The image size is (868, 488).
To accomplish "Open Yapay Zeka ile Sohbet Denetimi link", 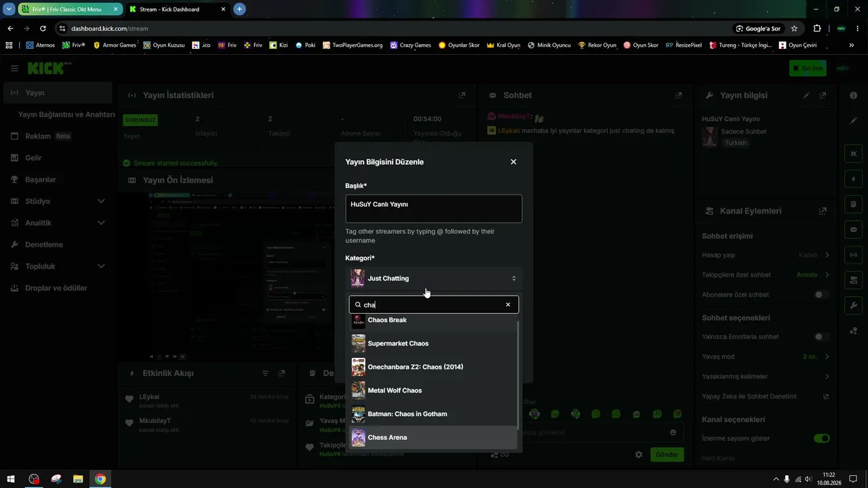I will [x=826, y=396].
